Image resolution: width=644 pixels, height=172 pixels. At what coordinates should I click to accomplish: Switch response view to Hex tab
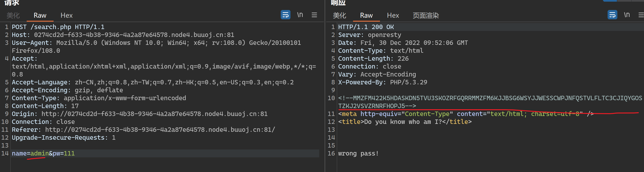[x=393, y=16]
